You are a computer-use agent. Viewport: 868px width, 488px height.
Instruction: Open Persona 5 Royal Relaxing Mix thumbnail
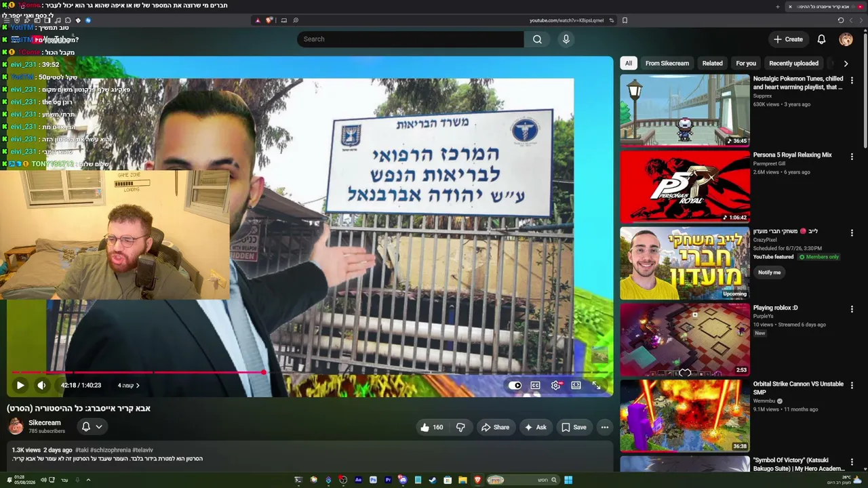click(x=685, y=186)
